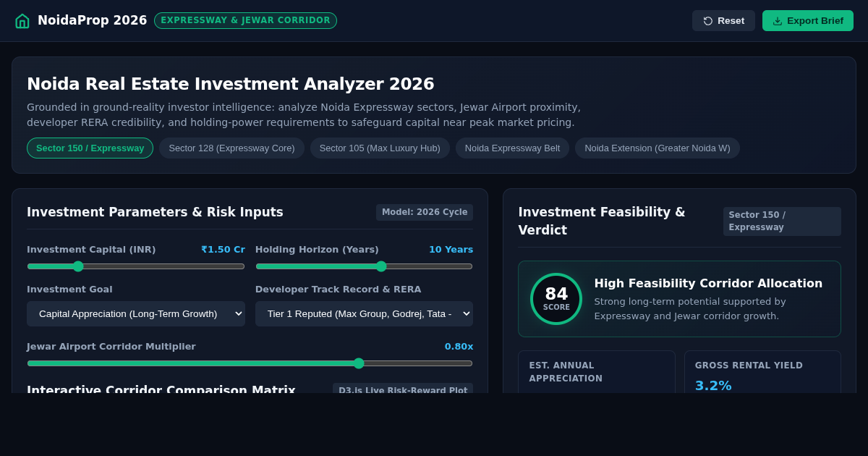
Task: Click the NoidaProp 2026 title text
Action: pos(92,21)
